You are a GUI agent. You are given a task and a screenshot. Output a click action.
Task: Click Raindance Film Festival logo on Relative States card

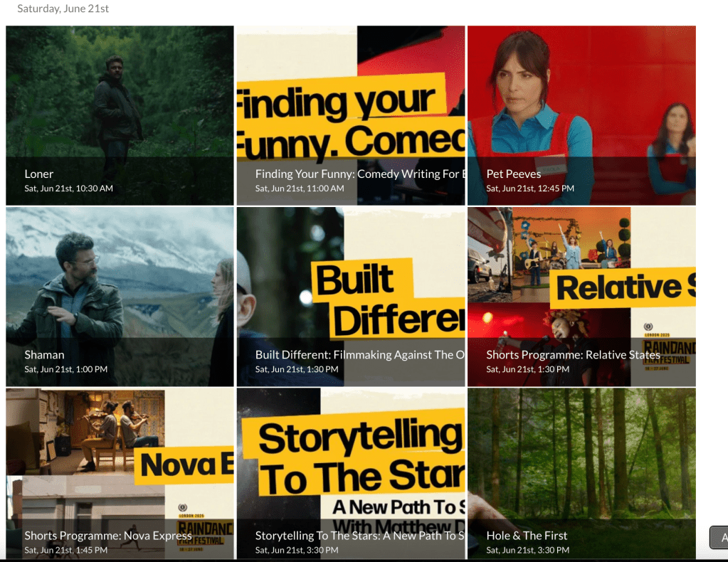coord(668,348)
